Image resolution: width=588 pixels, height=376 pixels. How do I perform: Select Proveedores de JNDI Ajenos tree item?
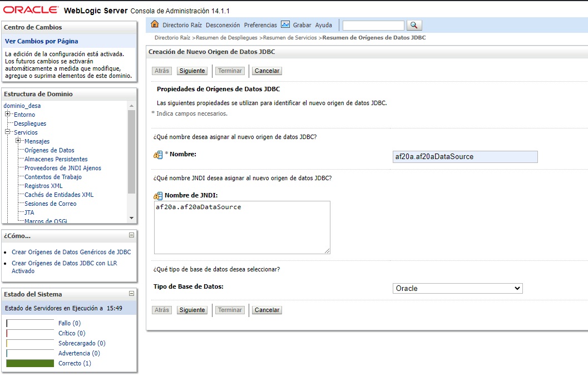(63, 169)
